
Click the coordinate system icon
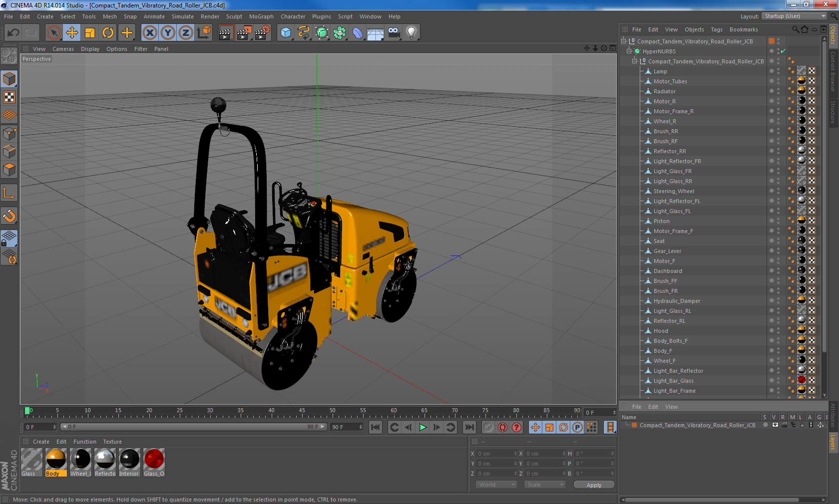point(204,33)
